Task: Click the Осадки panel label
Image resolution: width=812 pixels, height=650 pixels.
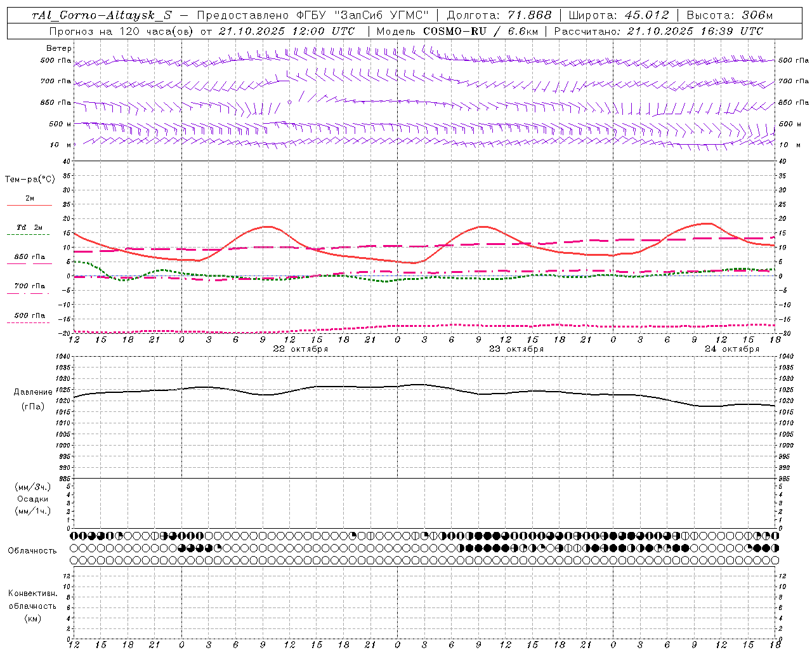Action: (33, 499)
